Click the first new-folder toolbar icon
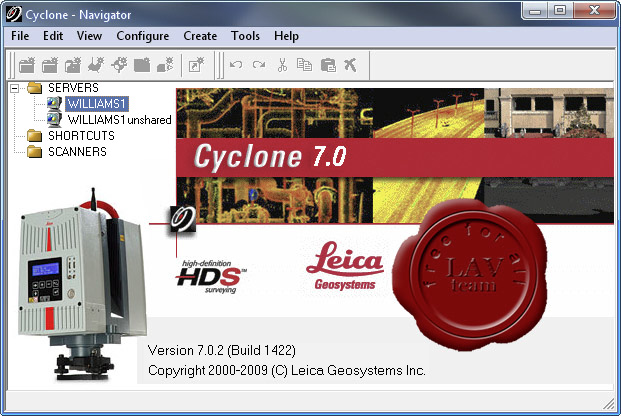The height and width of the screenshot is (416, 621). [x=27, y=65]
